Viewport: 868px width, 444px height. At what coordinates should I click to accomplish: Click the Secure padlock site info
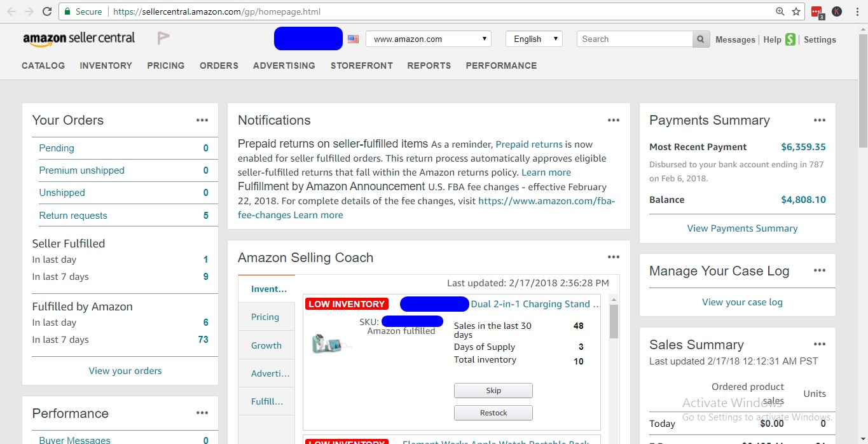(x=82, y=11)
